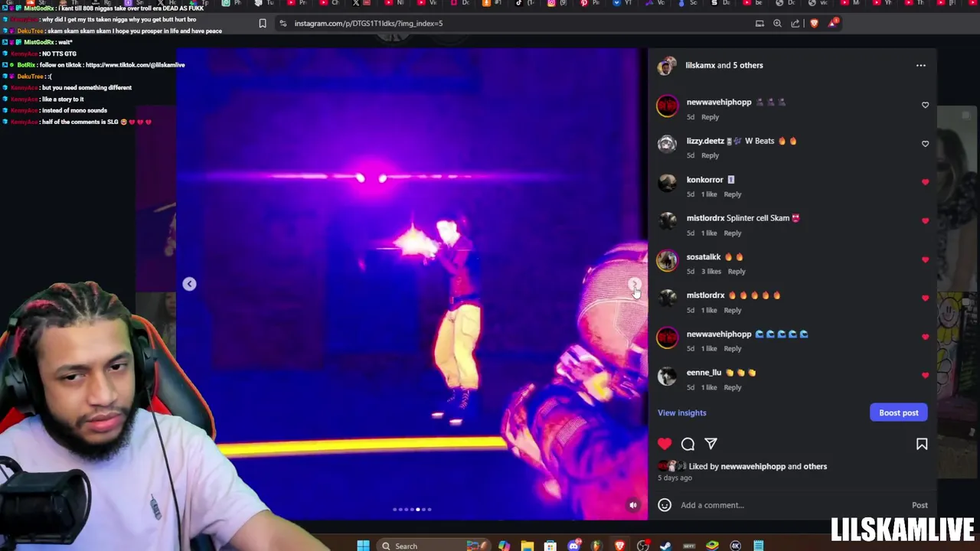Open the Windows Start menu
The width and height of the screenshot is (980, 551).
pyautogui.click(x=363, y=545)
